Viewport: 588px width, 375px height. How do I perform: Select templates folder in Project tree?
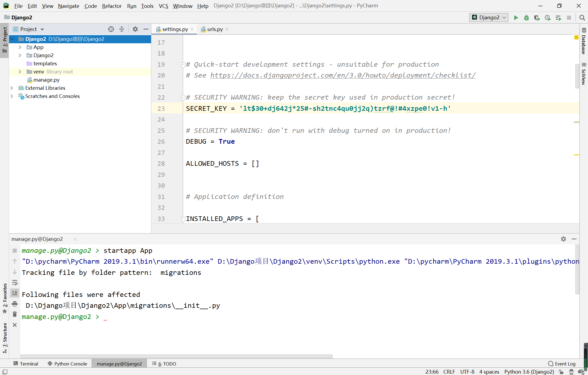[x=45, y=63]
